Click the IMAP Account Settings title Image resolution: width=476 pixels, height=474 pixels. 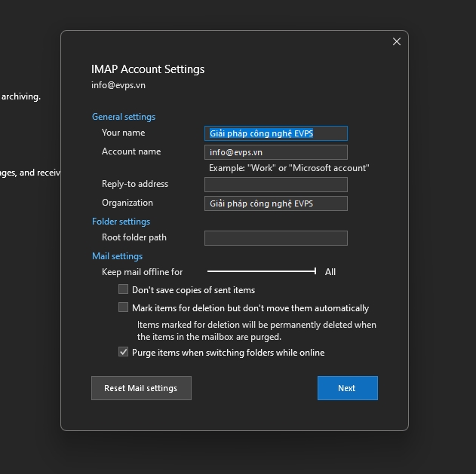[x=148, y=69]
